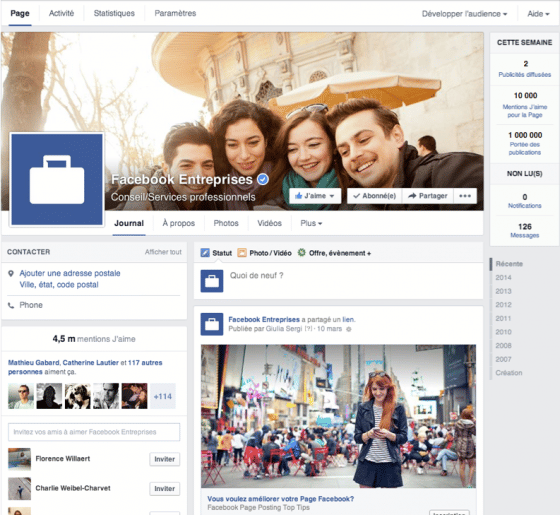Click the lien link in post header
This screenshot has width=560, height=515.
click(x=348, y=320)
